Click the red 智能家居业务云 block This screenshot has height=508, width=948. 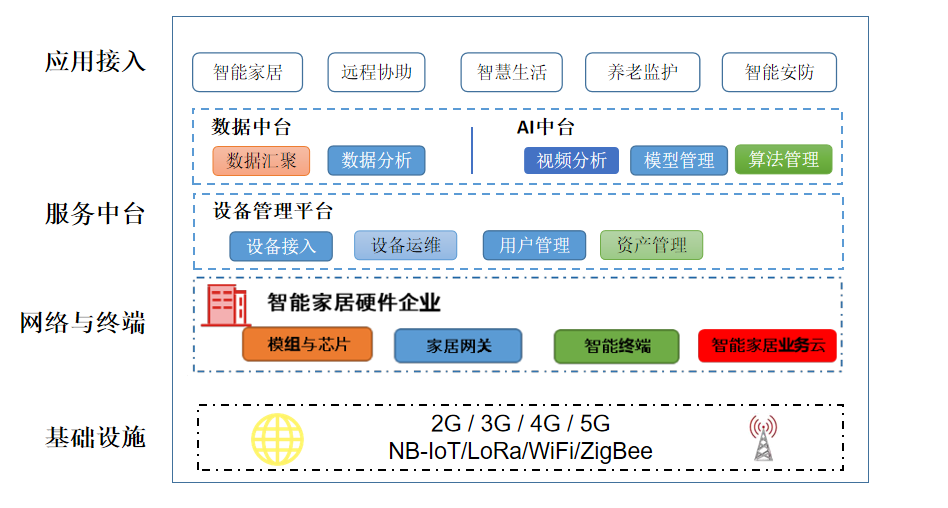tap(767, 345)
